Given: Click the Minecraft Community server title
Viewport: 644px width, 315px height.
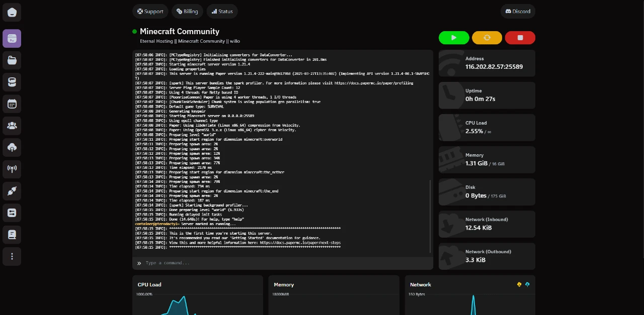Looking at the screenshot, I should pyautogui.click(x=180, y=31).
